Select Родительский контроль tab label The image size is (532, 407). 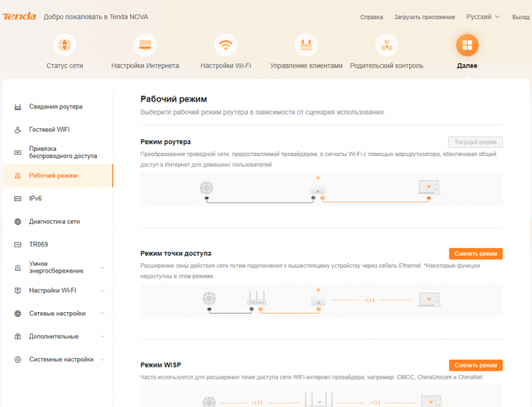(387, 66)
